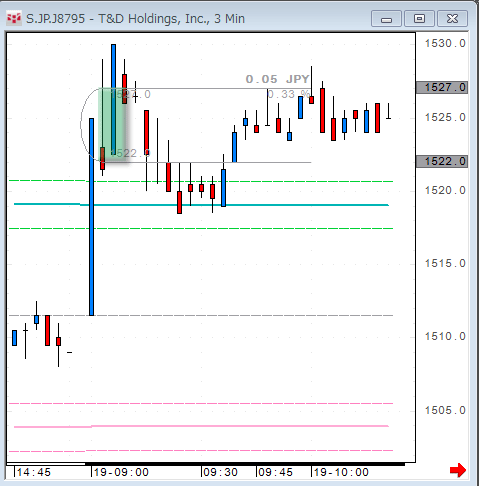479x486 pixels.
Task: Click the 1527.0 price marker on the axis
Action: [442, 87]
